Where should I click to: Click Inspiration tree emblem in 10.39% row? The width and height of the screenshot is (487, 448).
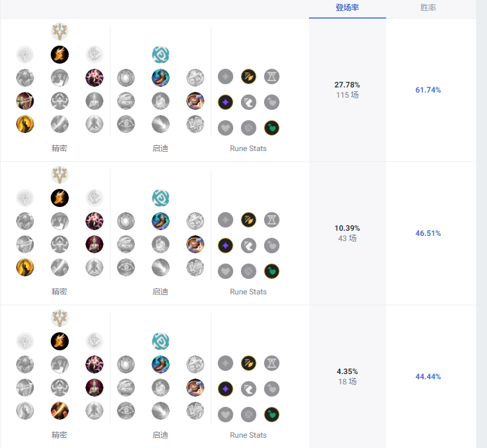[x=161, y=198]
